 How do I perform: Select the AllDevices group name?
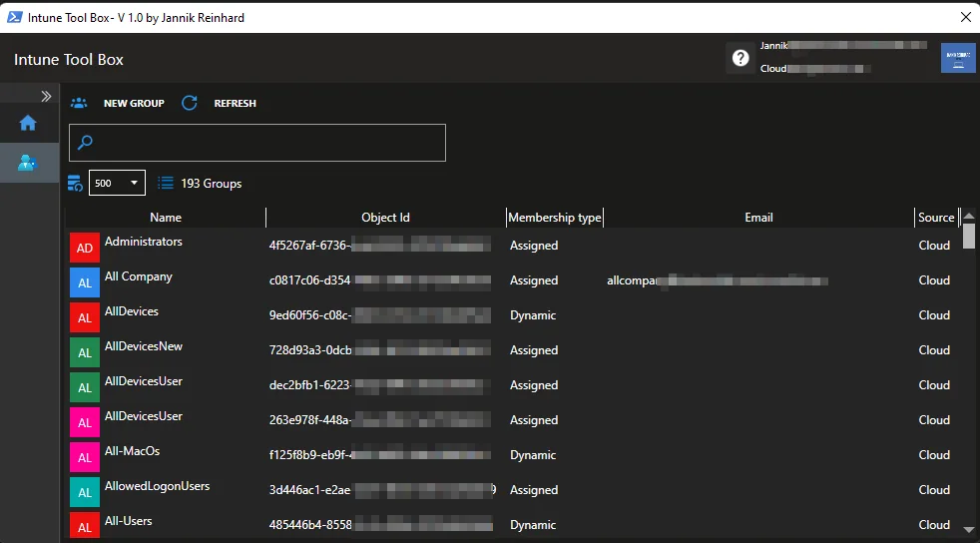[132, 311]
